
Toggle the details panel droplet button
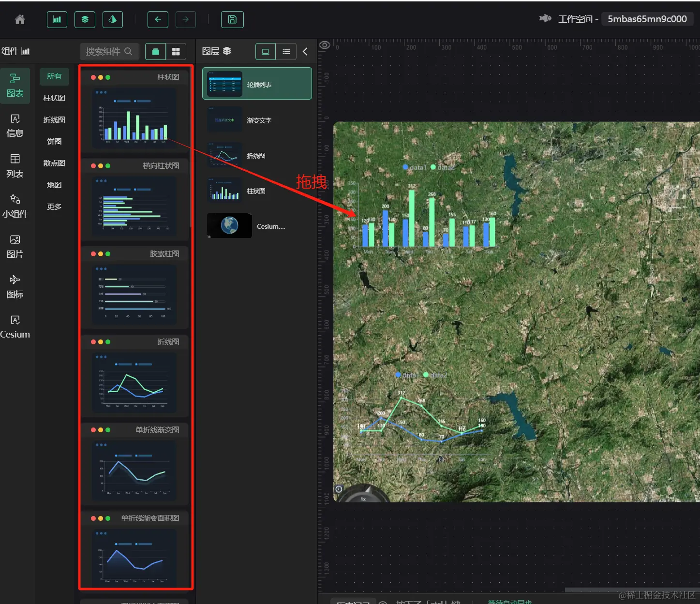click(x=113, y=19)
